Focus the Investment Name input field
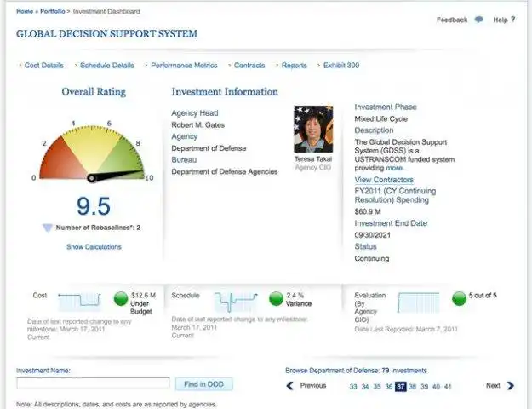The width and height of the screenshot is (532, 409). click(93, 383)
